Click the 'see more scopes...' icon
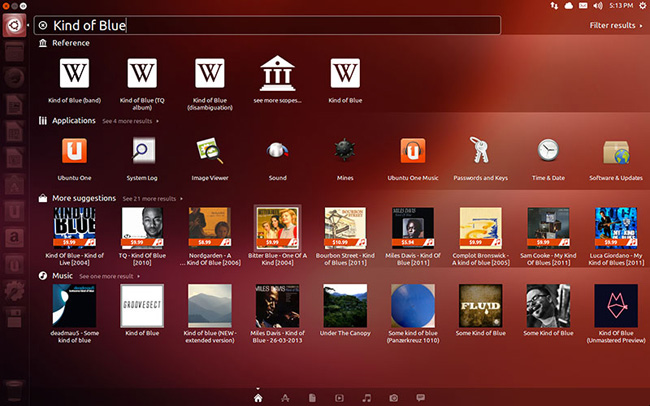The width and height of the screenshot is (650, 406). (x=277, y=73)
